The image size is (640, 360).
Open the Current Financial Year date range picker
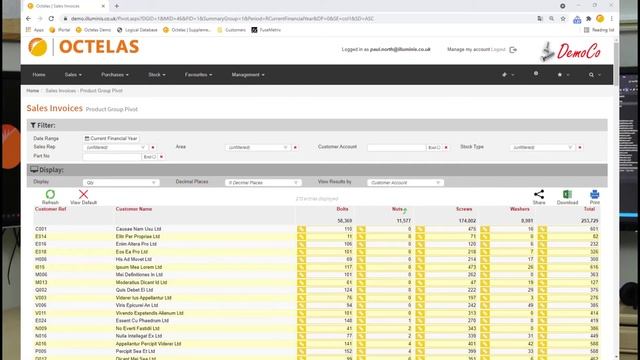111,138
